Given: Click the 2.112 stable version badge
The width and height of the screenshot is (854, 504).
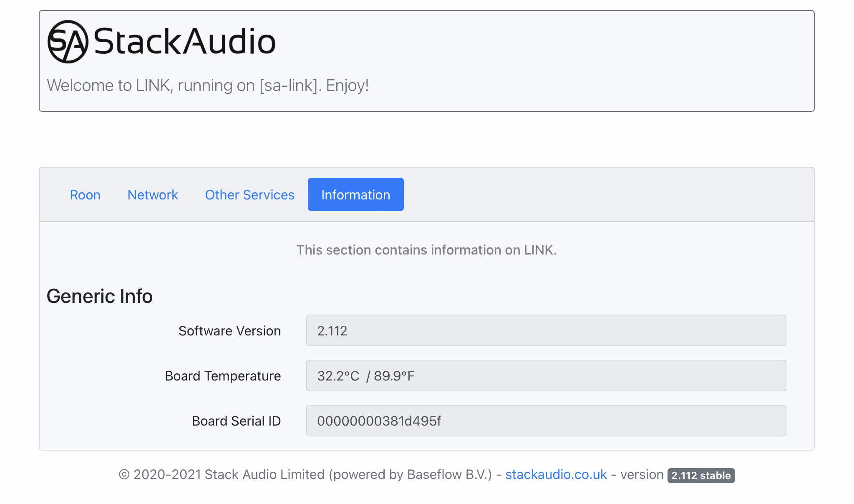Looking at the screenshot, I should coord(701,476).
